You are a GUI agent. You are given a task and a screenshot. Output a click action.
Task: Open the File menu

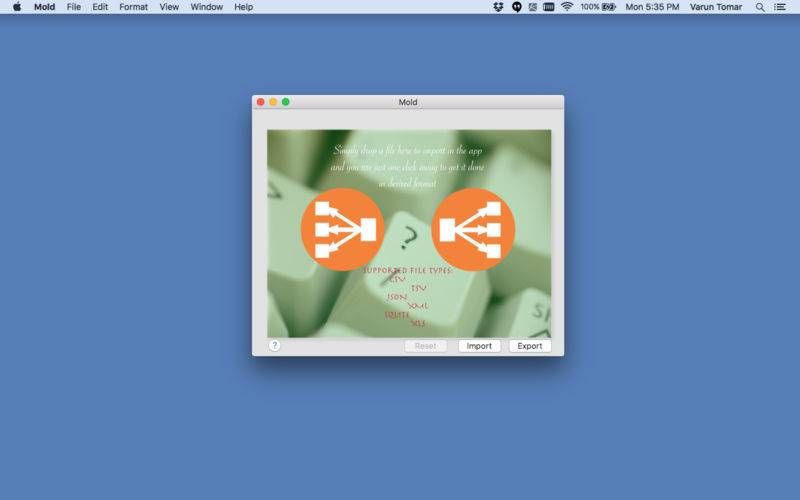point(74,7)
